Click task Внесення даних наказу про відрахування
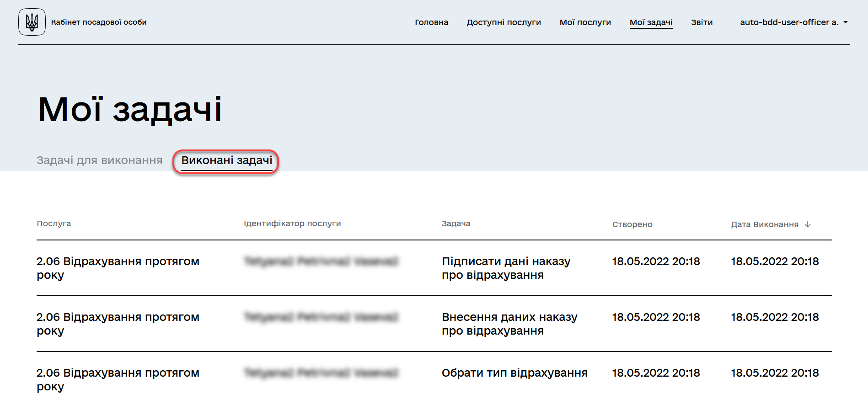This screenshot has width=868, height=405. click(x=509, y=324)
